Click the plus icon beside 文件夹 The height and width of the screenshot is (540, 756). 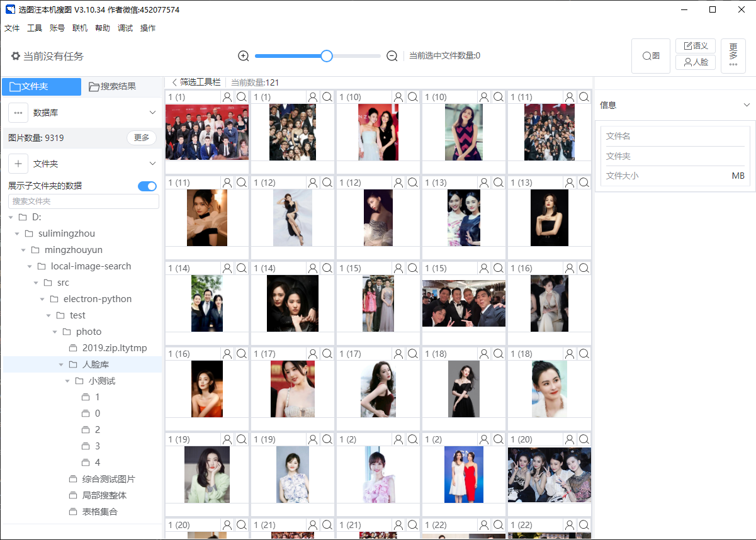(18, 164)
